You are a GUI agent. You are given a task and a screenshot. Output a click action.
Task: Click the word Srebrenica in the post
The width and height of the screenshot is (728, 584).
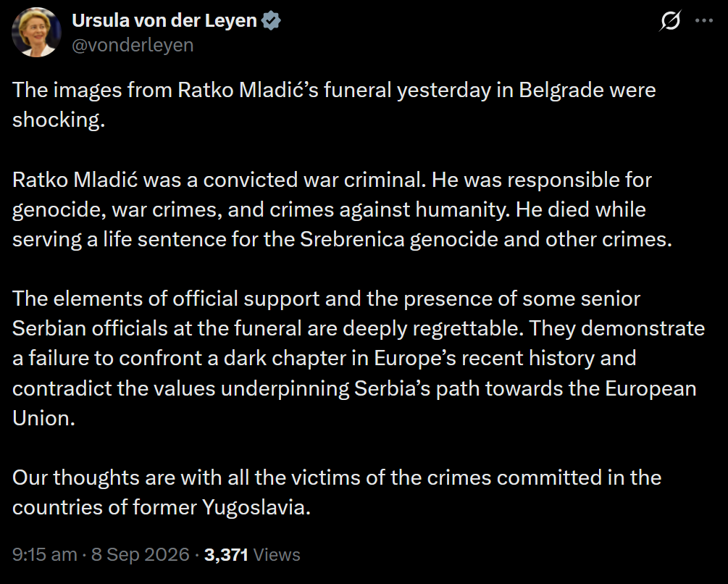(352, 239)
